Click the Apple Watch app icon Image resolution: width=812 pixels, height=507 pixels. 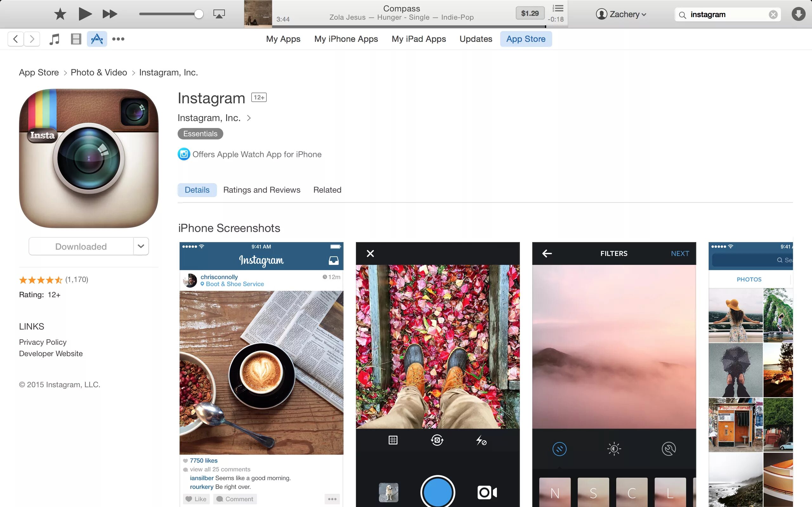[184, 154]
